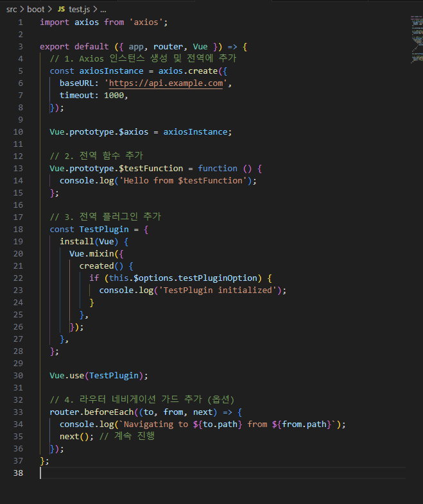Expand the breadcrumb ellipsis symbol list
The image size is (423, 504).
click(103, 10)
